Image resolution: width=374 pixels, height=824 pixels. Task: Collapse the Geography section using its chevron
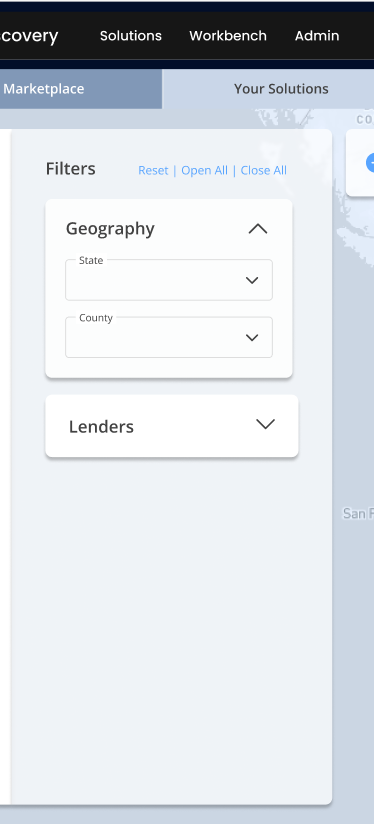click(x=257, y=229)
